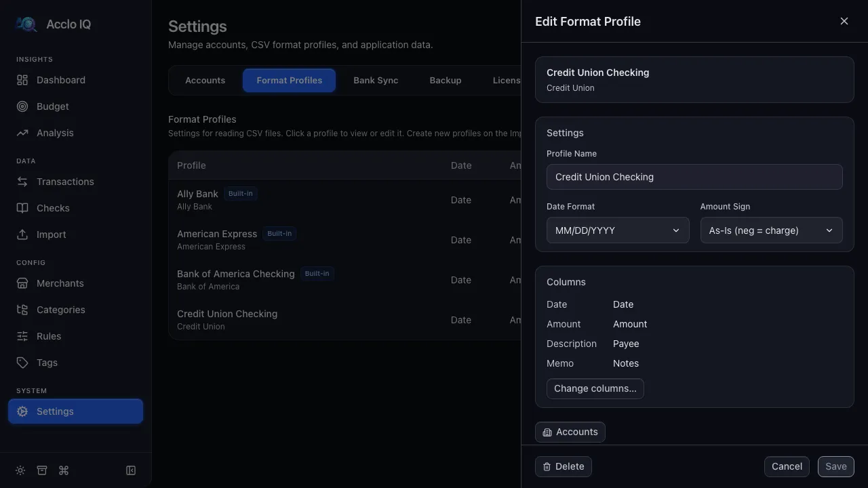Click Built-in badge for Bank of America
The image size is (868, 488).
tap(317, 274)
